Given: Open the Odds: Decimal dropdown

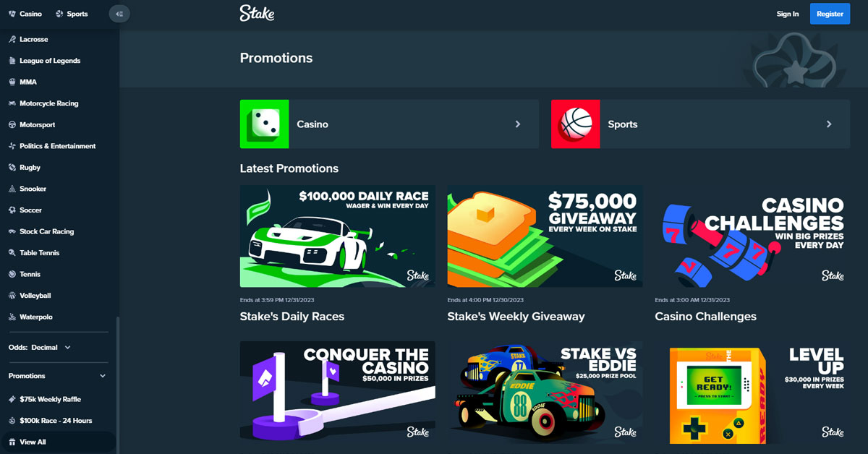Looking at the screenshot, I should tap(40, 347).
